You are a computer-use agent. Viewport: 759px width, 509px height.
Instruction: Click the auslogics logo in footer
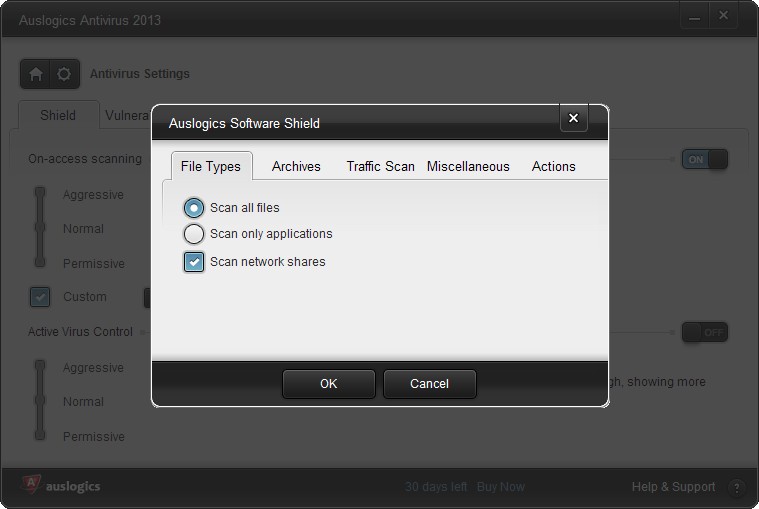(61, 485)
